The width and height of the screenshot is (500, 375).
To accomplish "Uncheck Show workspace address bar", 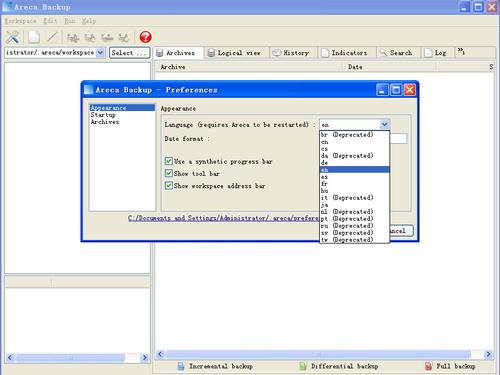I will click(169, 185).
